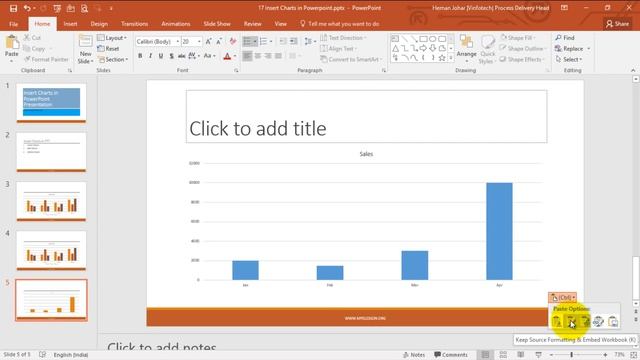The height and width of the screenshot is (360, 640).
Task: Open the Transitions tab
Action: [135, 24]
